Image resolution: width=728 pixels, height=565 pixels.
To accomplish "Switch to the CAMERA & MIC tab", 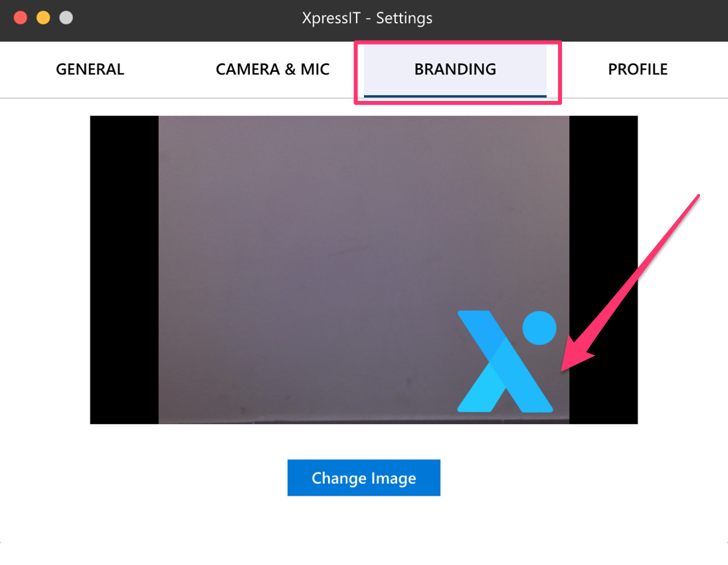I will pyautogui.click(x=272, y=69).
